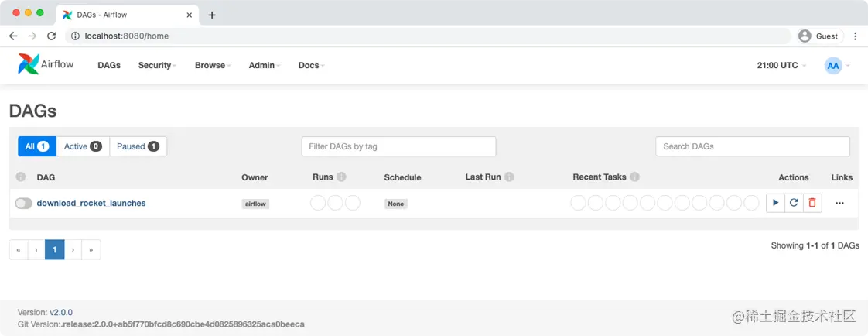868x336 pixels.
Task: Go to the DAGs menu item
Action: pyautogui.click(x=109, y=65)
